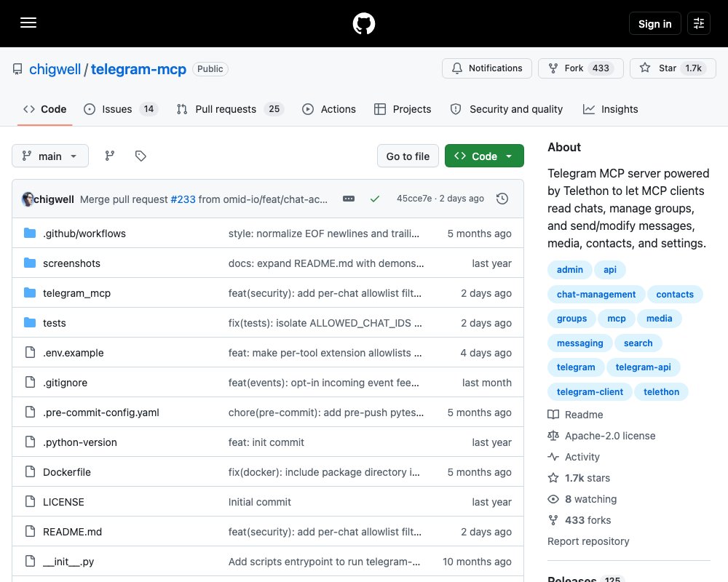Image resolution: width=728 pixels, height=582 pixels.
Task: Click the GitHub logo in the header
Action: [x=363, y=23]
